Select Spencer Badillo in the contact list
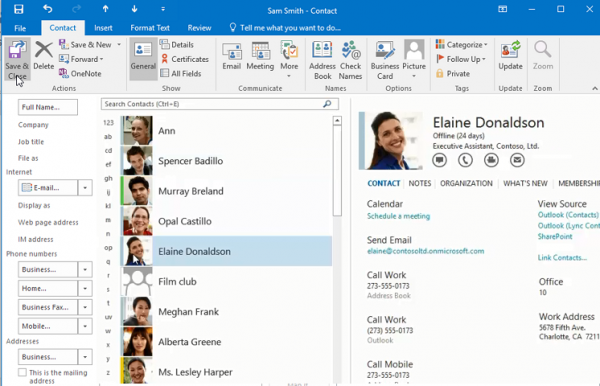Viewport: 600px width, 386px height. coord(226,161)
